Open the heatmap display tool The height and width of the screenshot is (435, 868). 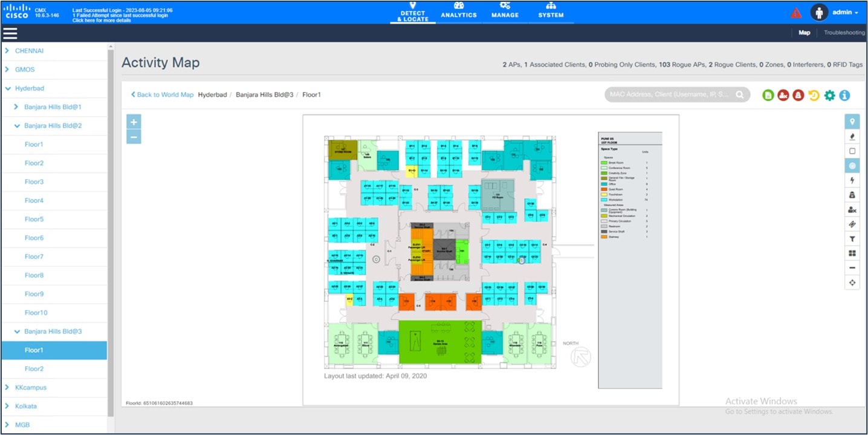pos(852,136)
